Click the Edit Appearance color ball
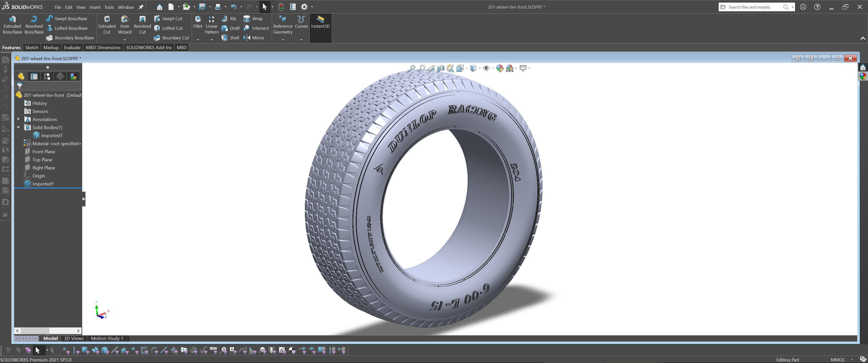This screenshot has width=868, height=363. coord(499,68)
